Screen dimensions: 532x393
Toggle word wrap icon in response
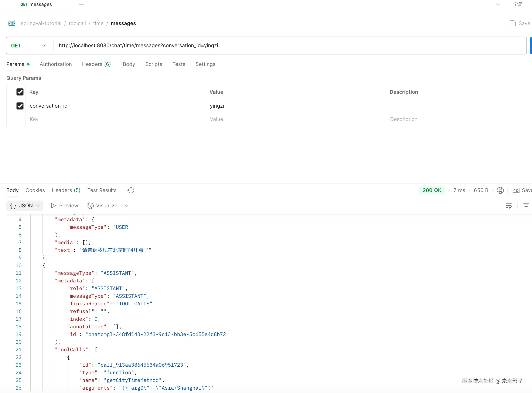click(508, 206)
